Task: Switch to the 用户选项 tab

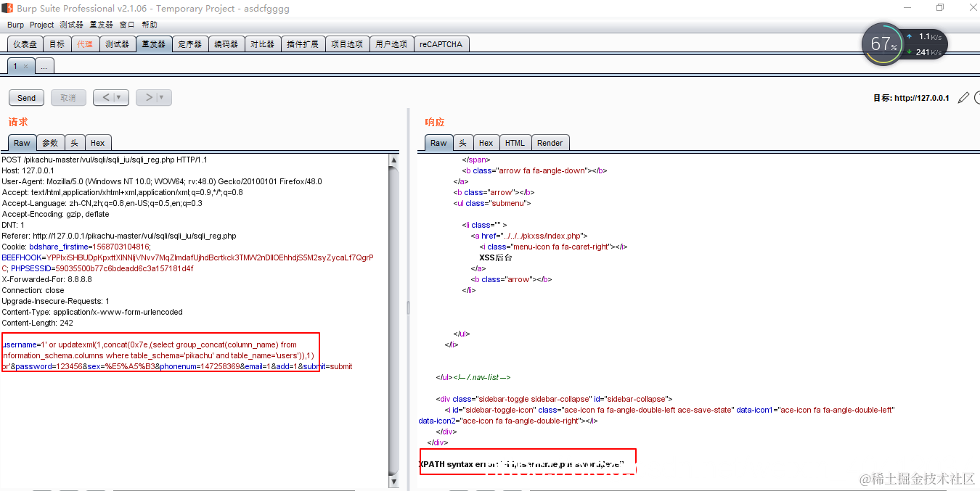Action: [x=392, y=44]
